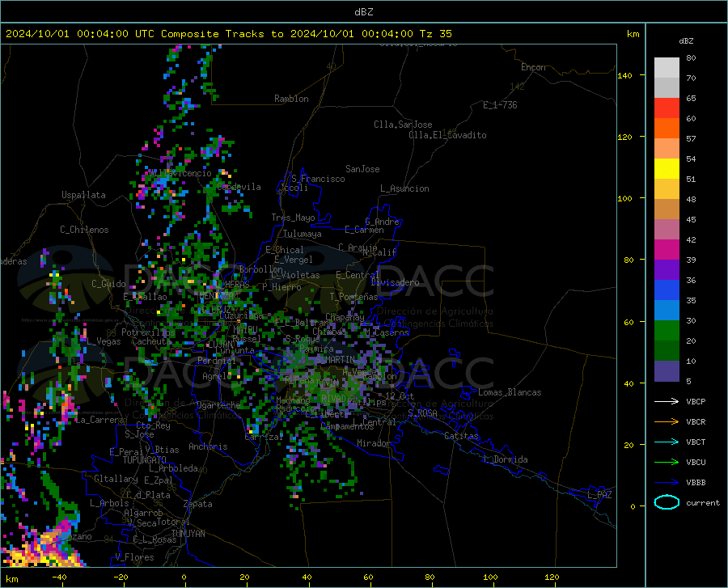Click the E_1-736 map label
The image size is (728, 588).
[500, 105]
